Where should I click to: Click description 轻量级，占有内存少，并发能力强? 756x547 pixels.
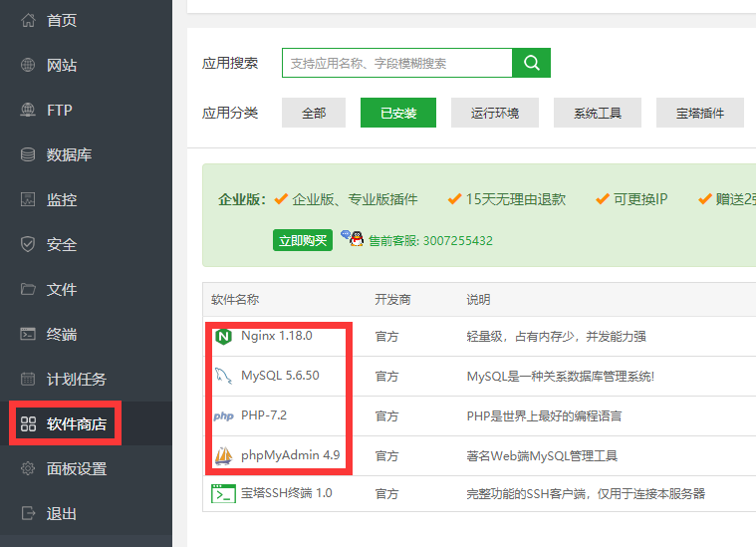coord(557,336)
